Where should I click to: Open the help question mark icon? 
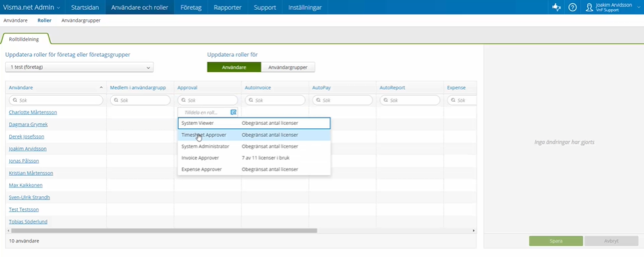tap(573, 7)
